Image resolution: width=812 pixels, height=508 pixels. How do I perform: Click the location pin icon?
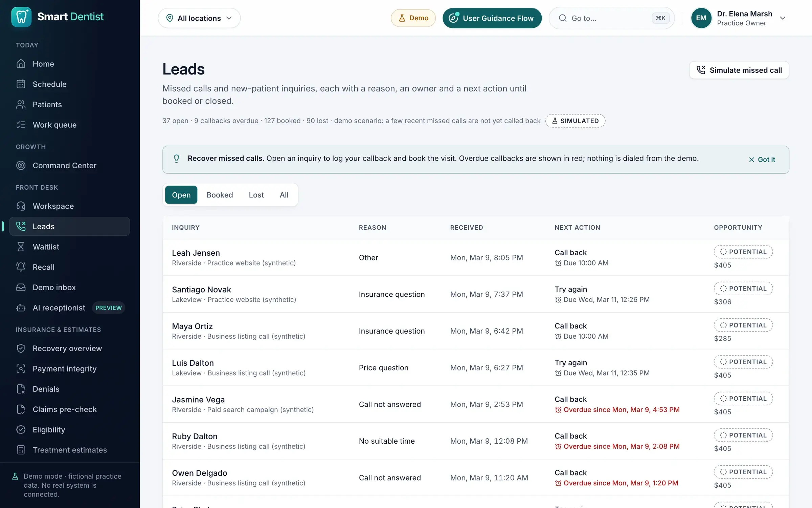170,18
